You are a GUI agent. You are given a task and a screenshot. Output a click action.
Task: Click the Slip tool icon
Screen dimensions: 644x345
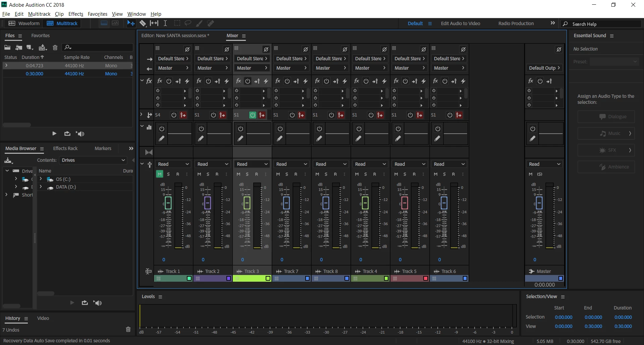[154, 23]
